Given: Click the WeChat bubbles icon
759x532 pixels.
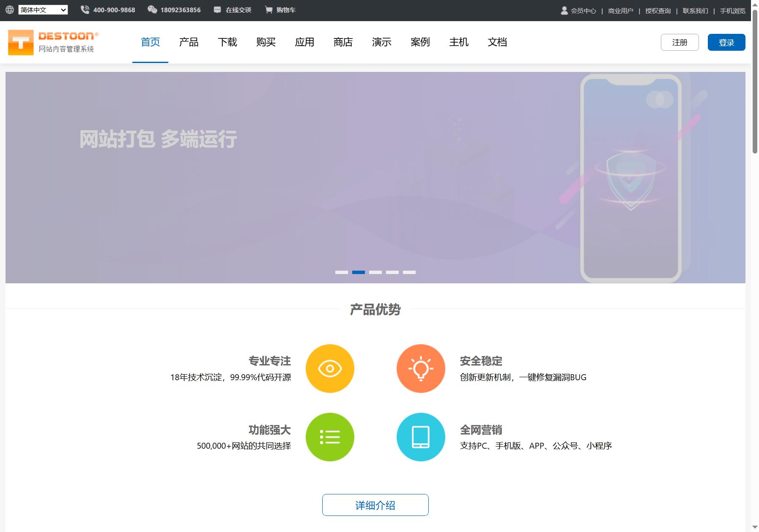Looking at the screenshot, I should (152, 9).
